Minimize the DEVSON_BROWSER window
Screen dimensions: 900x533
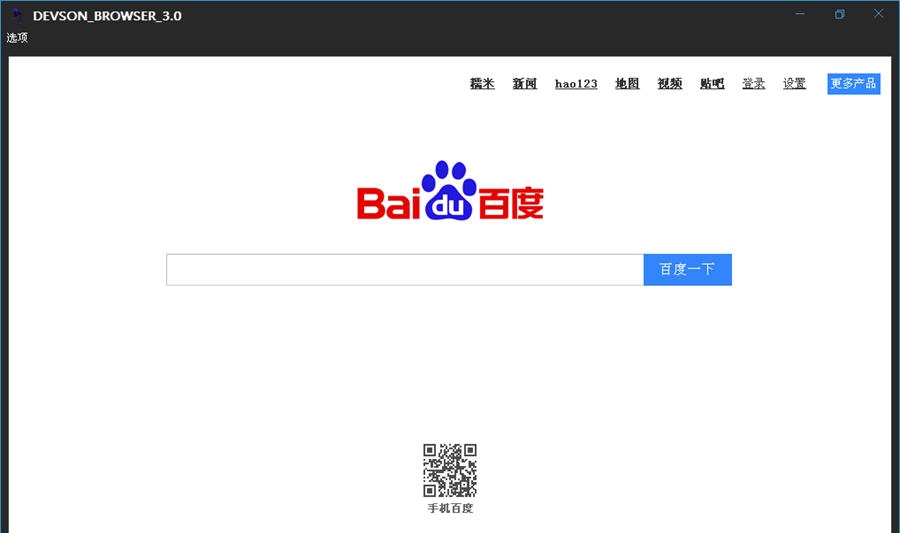800,14
